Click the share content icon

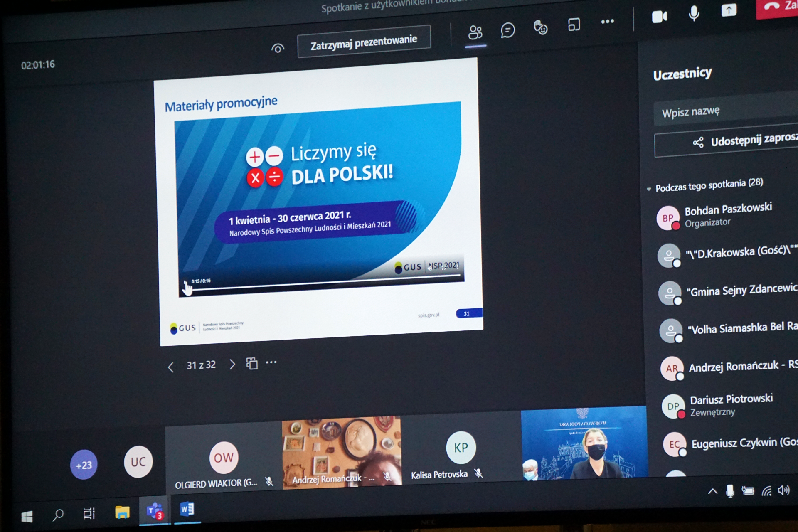(729, 10)
